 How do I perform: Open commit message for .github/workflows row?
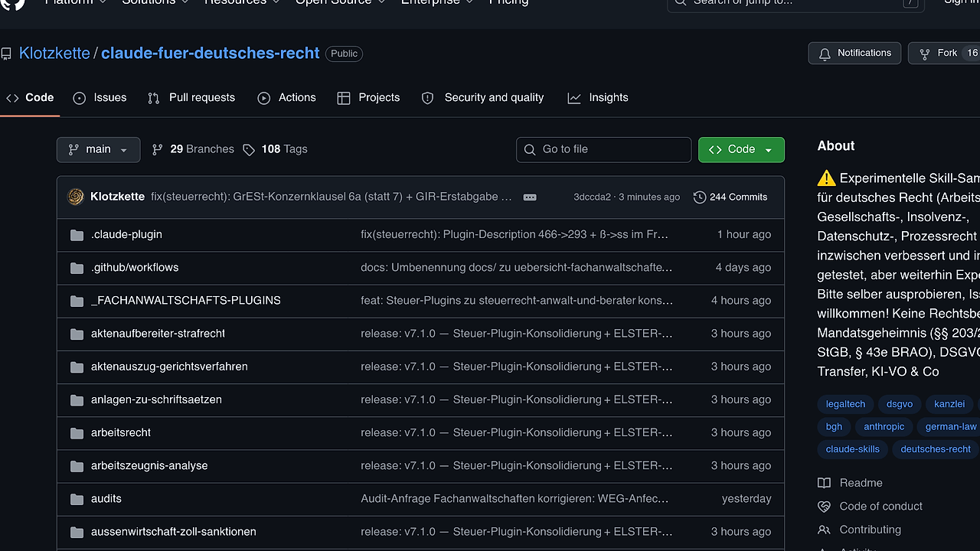tap(517, 267)
